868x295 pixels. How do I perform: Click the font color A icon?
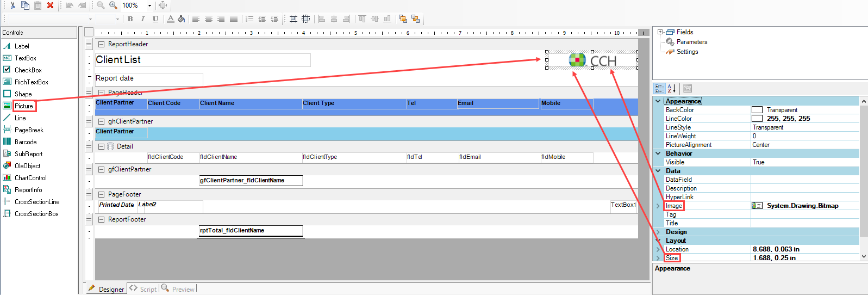point(171,19)
